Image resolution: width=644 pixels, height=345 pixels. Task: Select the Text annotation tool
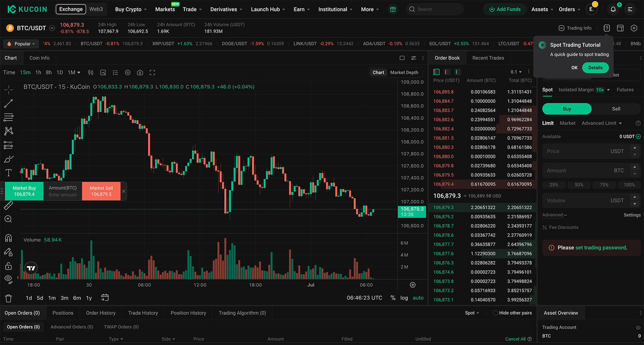pos(8,173)
